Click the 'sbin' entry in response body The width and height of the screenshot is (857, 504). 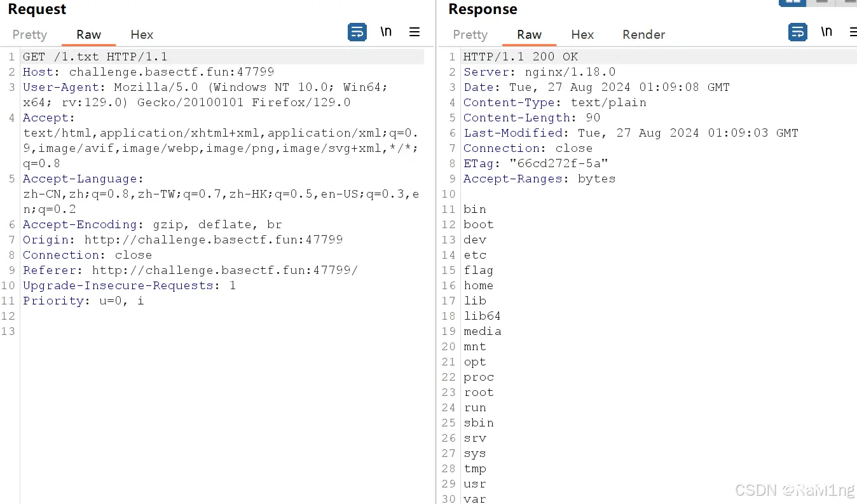[479, 423]
